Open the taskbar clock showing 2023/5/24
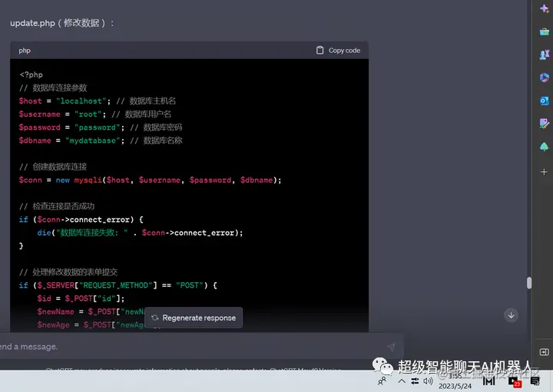Viewport: 553px width, 392px height. coord(455,381)
